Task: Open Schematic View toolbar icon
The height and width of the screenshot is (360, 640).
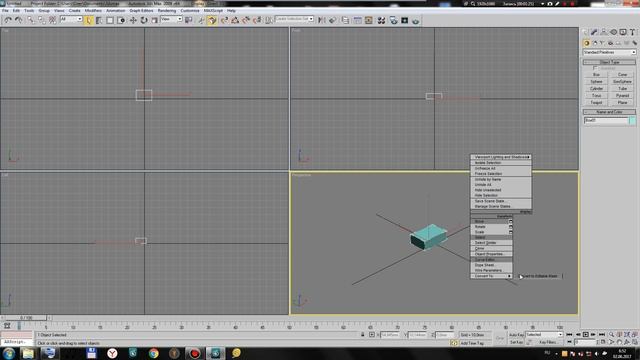Action: coord(369,20)
